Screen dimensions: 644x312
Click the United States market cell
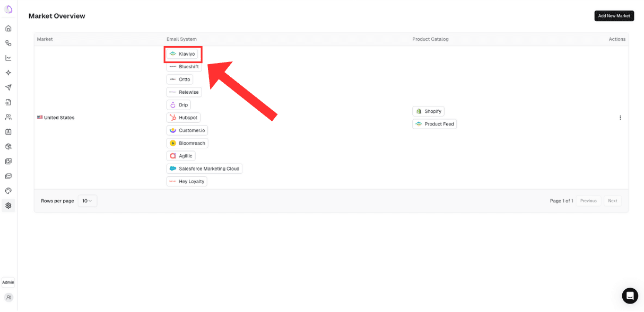56,118
